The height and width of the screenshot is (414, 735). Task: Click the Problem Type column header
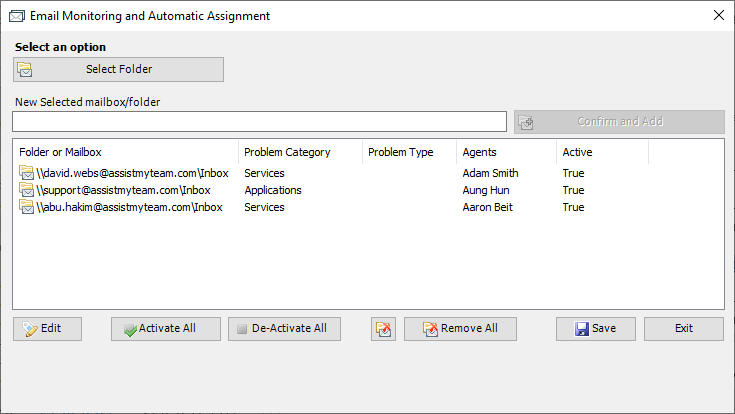coord(408,152)
